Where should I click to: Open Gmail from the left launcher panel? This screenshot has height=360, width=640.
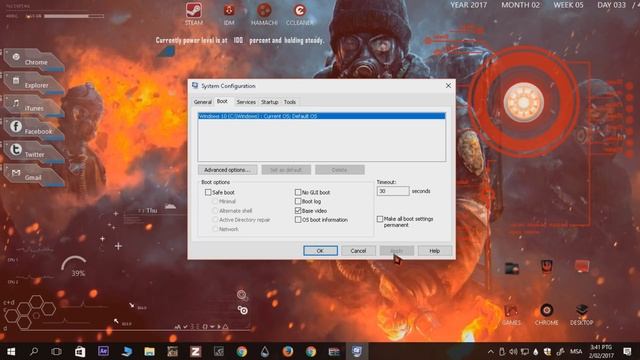point(33,176)
